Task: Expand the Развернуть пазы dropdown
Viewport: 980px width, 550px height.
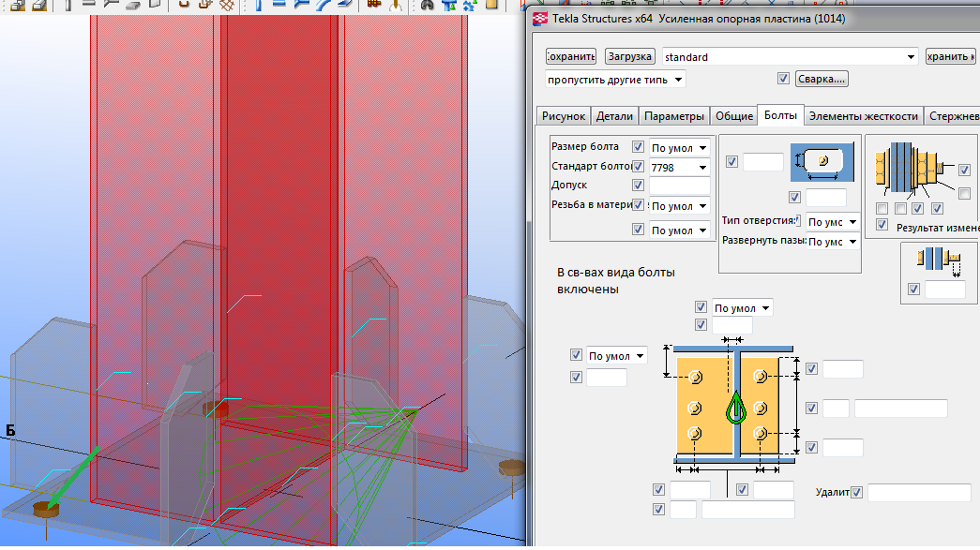Action: (x=833, y=242)
